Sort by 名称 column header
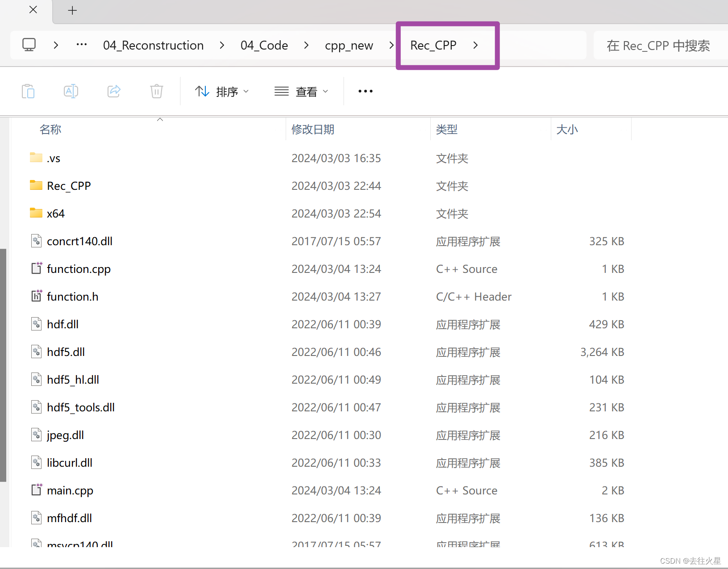The image size is (728, 569). 50,130
